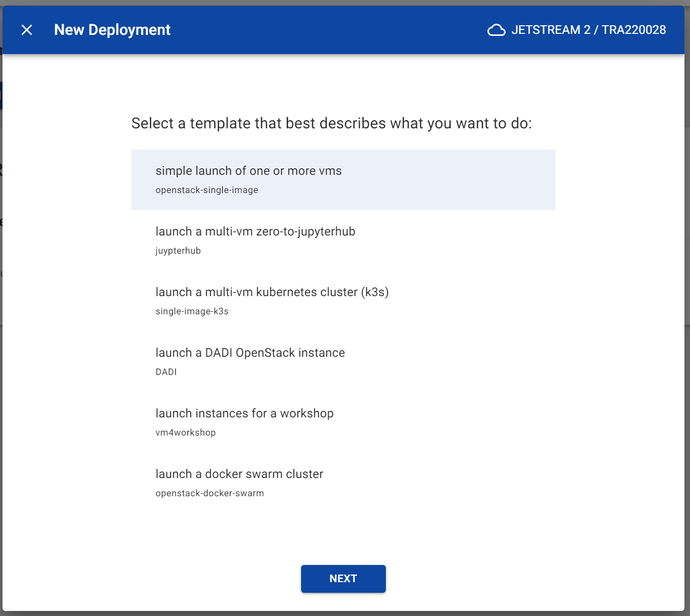The height and width of the screenshot is (616, 690).
Task: Click the New Deployment title text
Action: (112, 30)
